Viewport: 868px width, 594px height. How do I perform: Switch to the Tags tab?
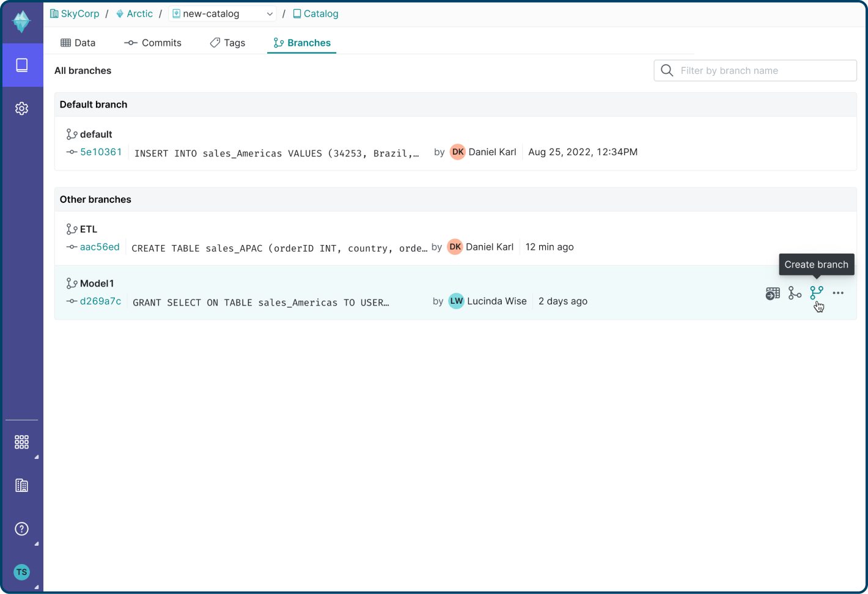click(227, 43)
